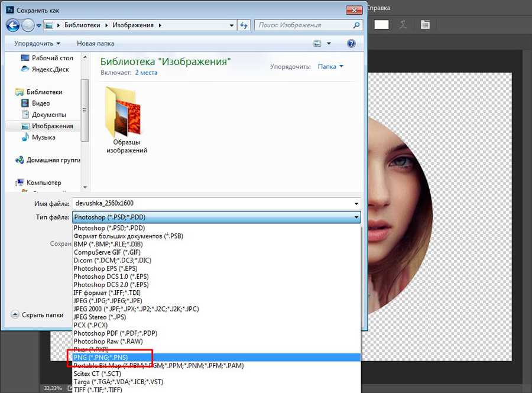
Task: Choose Photoshop PDF format option
Action: pos(216,333)
